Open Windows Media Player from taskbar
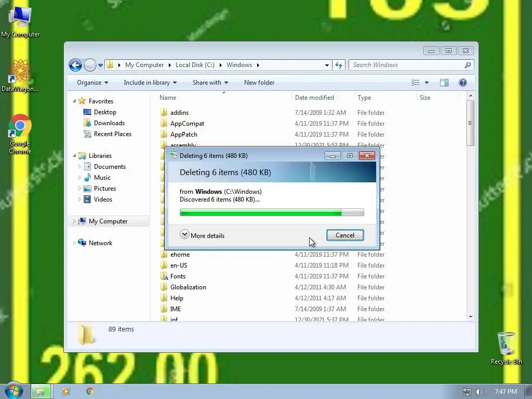Viewport: 532px width, 399px height. [66, 392]
